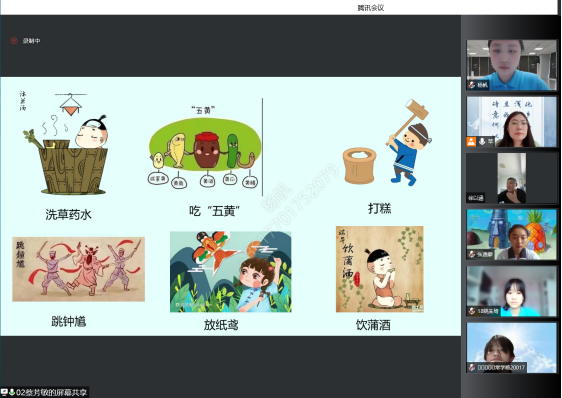
Task: Click the red recording indicator icon
Action: [x=14, y=41]
